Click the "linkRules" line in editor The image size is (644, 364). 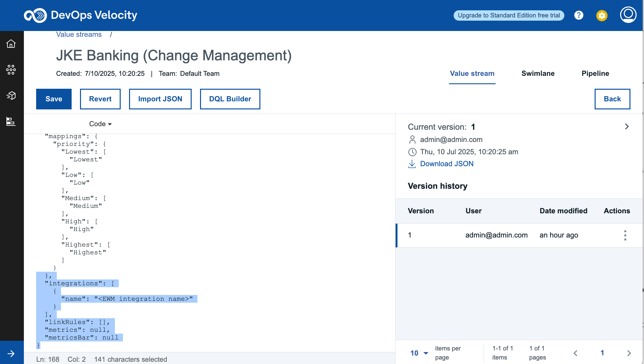click(x=77, y=322)
